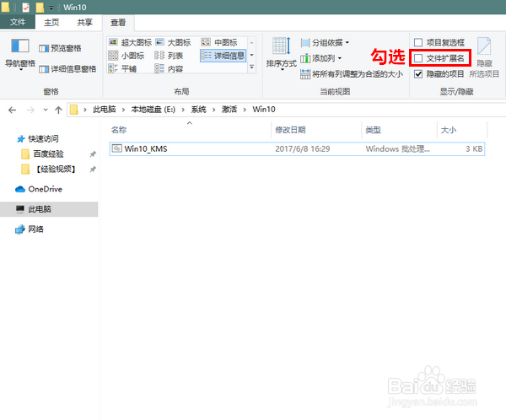The image size is (506, 420).
Task: Go back with the back arrow
Action: (x=13, y=110)
